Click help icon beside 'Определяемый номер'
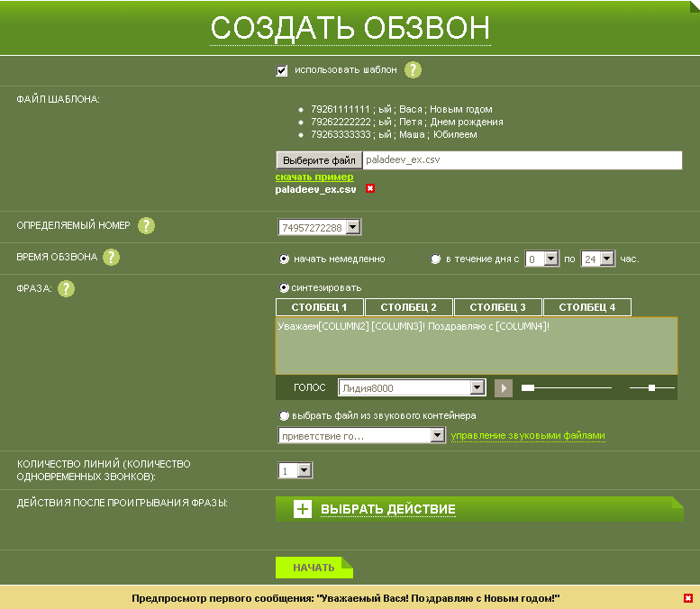700x609 pixels. 146,225
